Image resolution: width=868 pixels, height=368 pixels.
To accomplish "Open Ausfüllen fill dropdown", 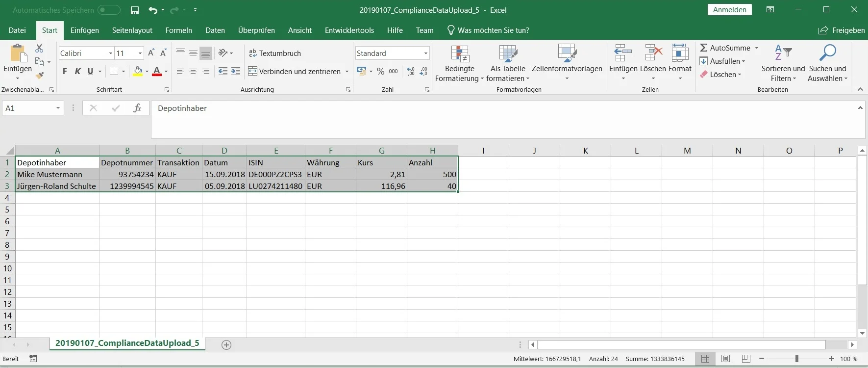I will coord(722,61).
